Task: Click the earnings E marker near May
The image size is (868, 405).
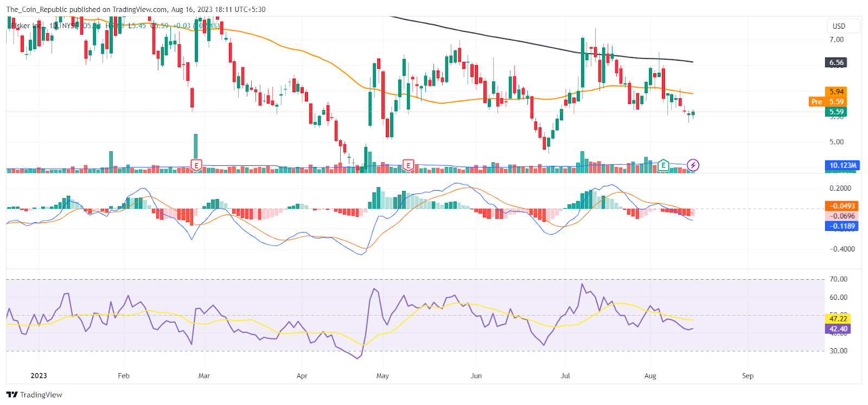Action: (409, 165)
